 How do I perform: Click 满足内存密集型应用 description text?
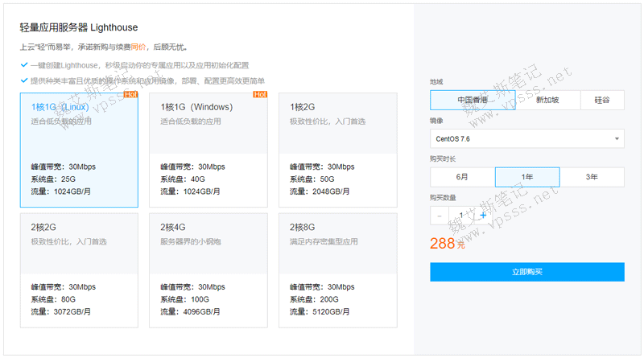click(x=324, y=241)
